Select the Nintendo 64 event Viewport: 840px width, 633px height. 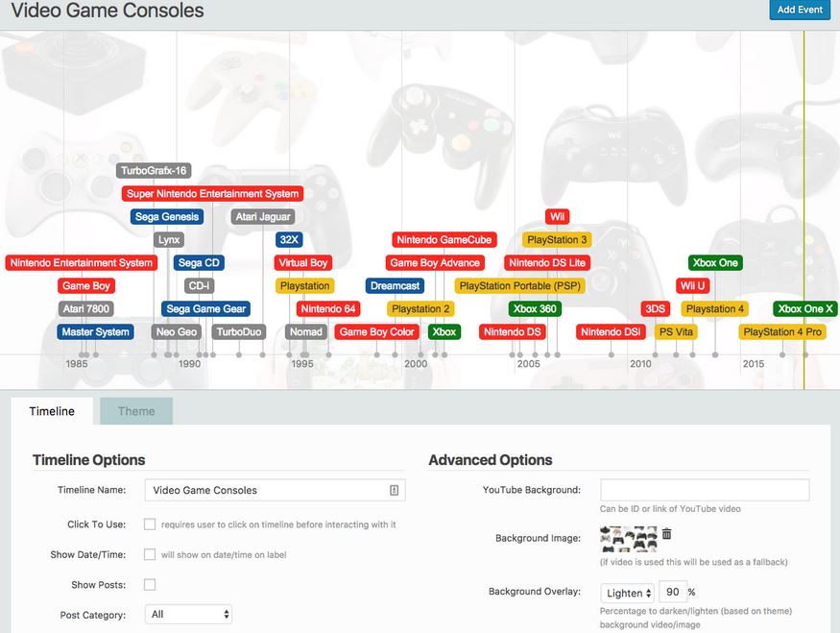pyautogui.click(x=328, y=308)
